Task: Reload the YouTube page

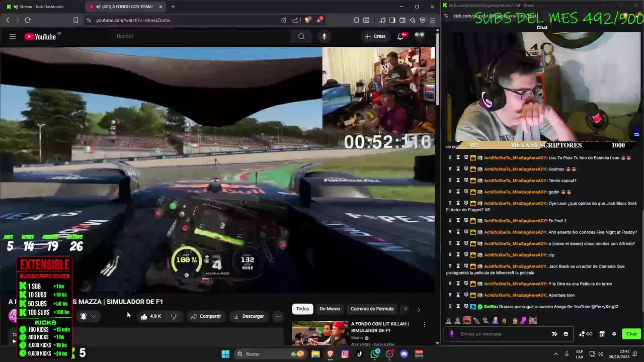Action: 28,20
